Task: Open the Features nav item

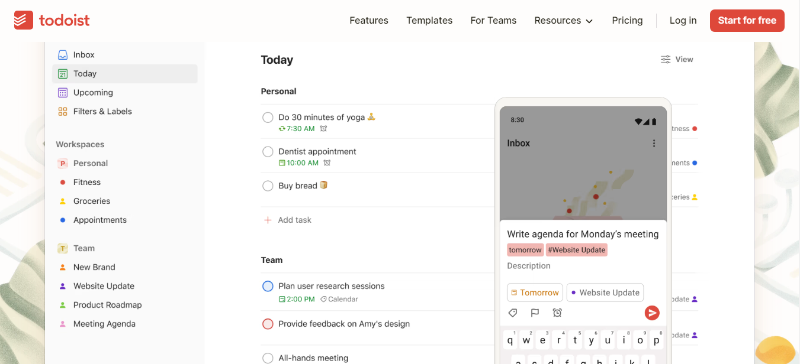Action: tap(369, 20)
